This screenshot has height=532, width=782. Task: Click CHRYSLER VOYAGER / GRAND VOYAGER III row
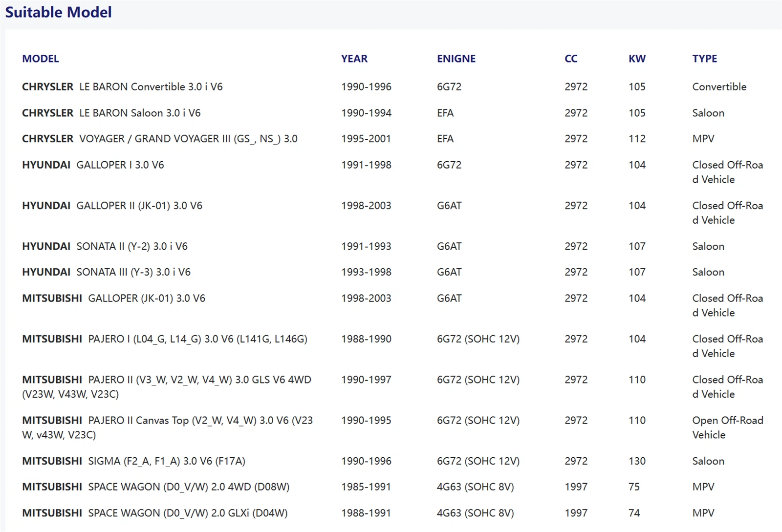pos(160,139)
